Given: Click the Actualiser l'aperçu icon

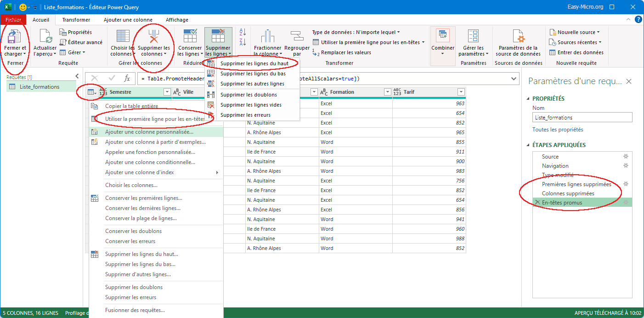Looking at the screenshot, I should [45, 37].
